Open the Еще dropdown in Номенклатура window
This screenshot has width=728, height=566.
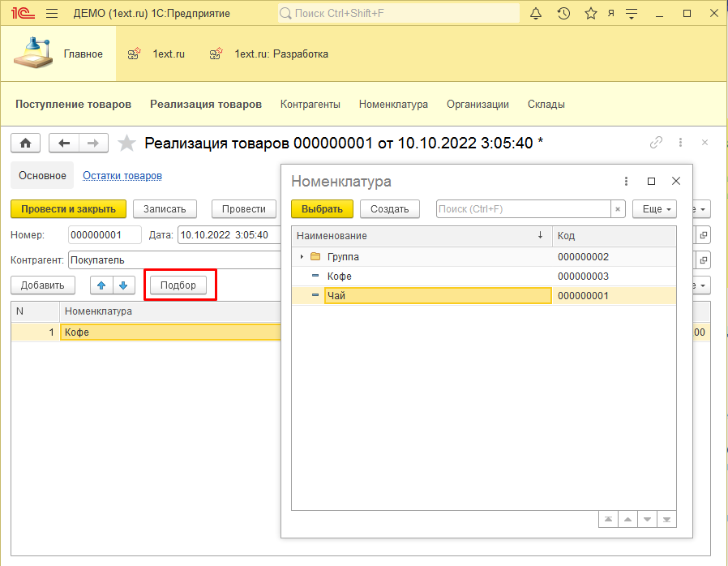pyautogui.click(x=654, y=208)
